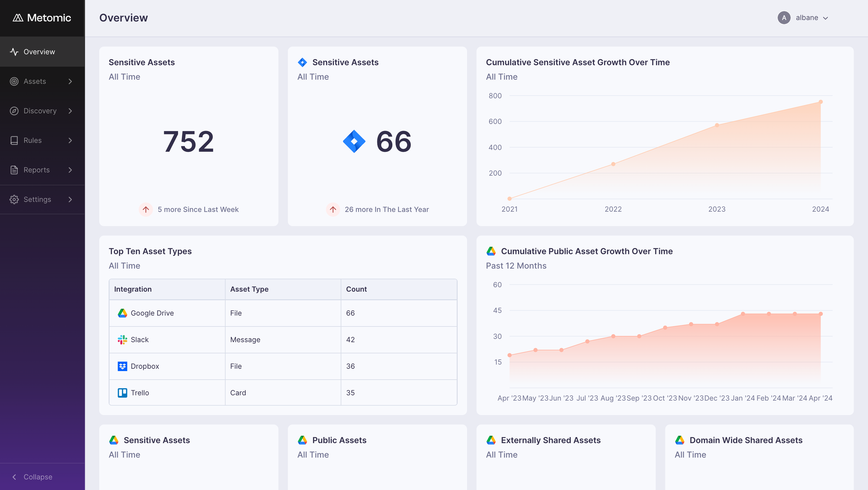Image resolution: width=868 pixels, height=490 pixels.
Task: Expand the Discovery submenu chevron
Action: click(x=70, y=111)
